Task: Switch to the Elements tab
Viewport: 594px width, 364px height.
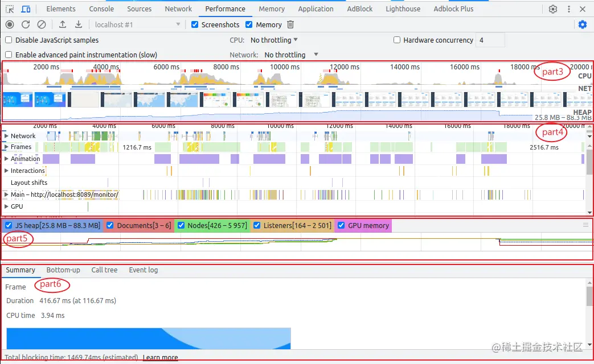Action: 60,9
